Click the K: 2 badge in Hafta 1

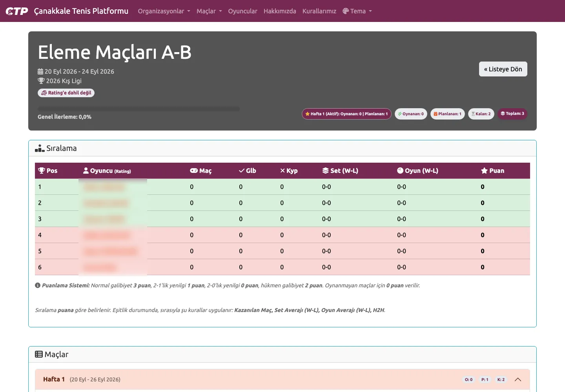pyautogui.click(x=501, y=379)
